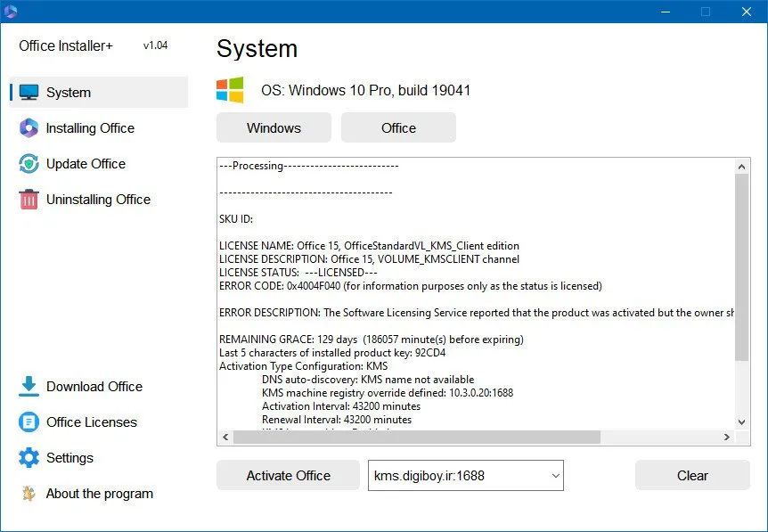Minimize the Office Installer+ window

[666, 12]
